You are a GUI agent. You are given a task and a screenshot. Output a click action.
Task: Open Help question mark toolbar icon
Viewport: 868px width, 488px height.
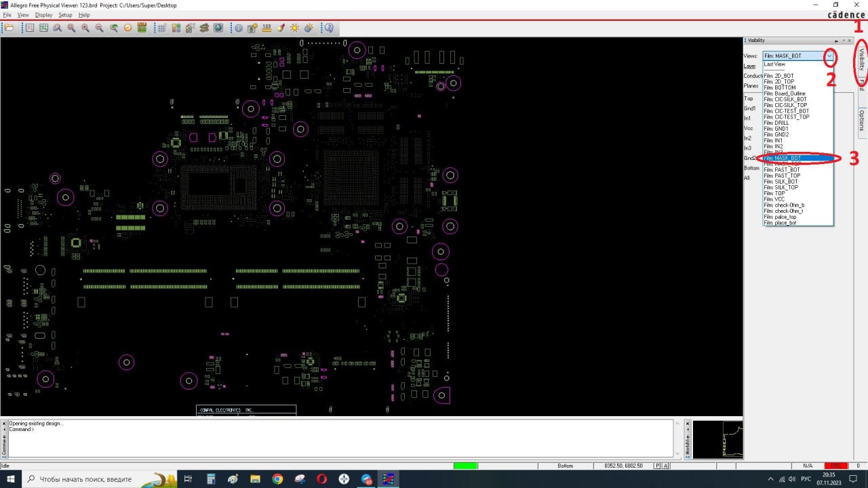tap(329, 28)
